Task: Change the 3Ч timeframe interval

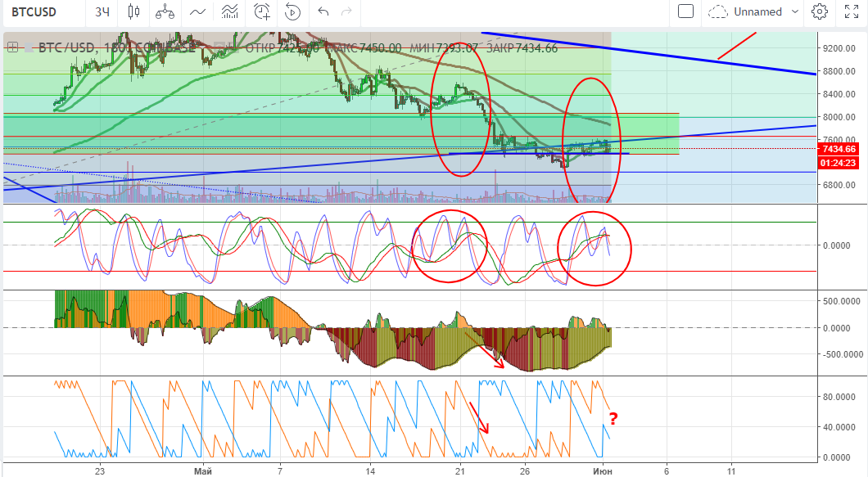Action: click(102, 11)
